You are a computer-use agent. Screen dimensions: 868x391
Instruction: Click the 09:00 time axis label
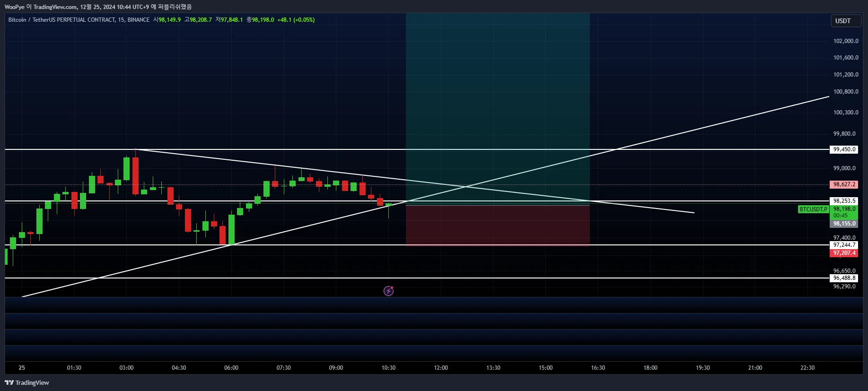[336, 368]
